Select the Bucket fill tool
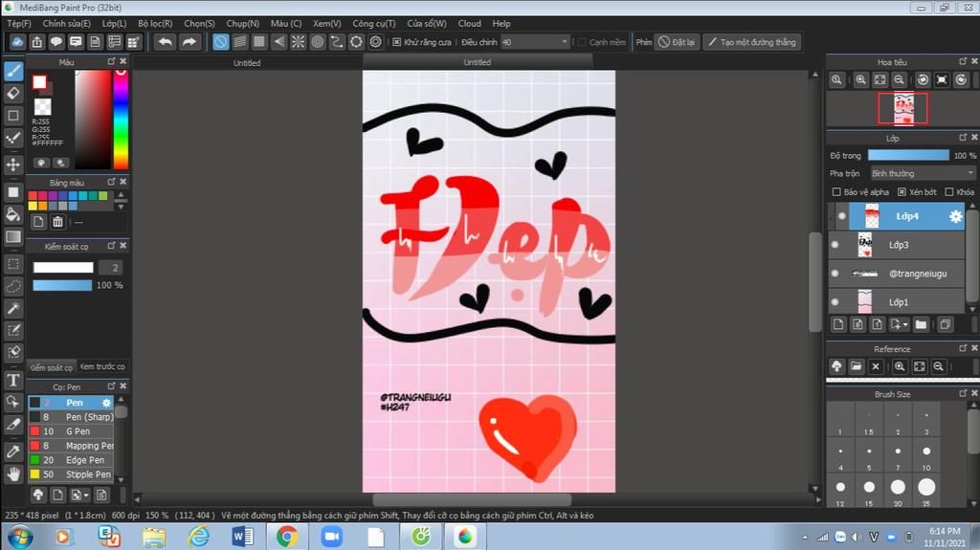This screenshot has width=980, height=550. point(13,214)
